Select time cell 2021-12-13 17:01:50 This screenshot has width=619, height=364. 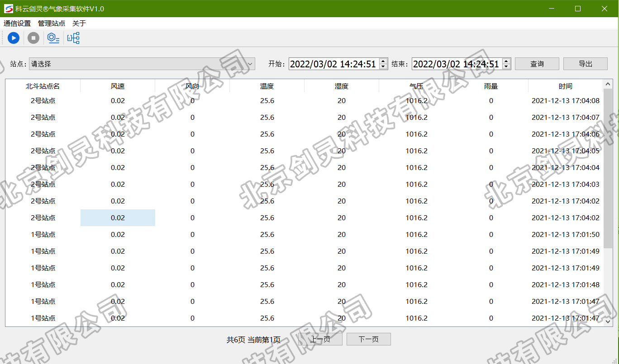point(566,234)
